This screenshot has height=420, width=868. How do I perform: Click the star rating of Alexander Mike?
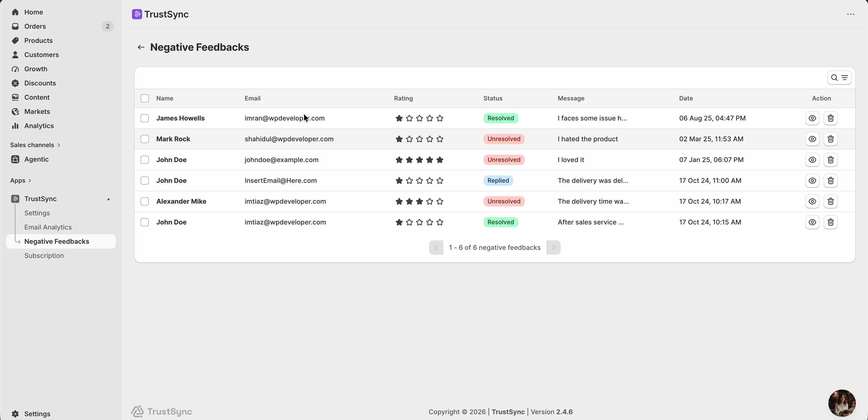point(419,201)
